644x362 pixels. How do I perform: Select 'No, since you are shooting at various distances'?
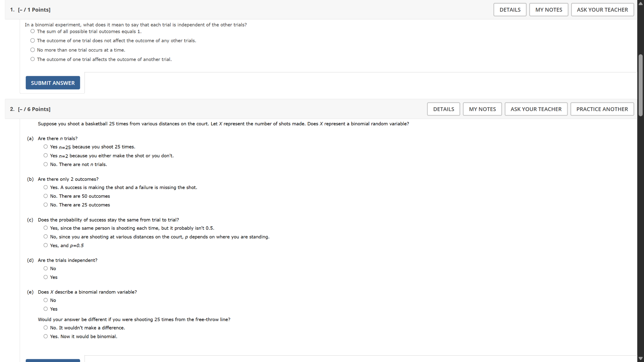point(46,237)
